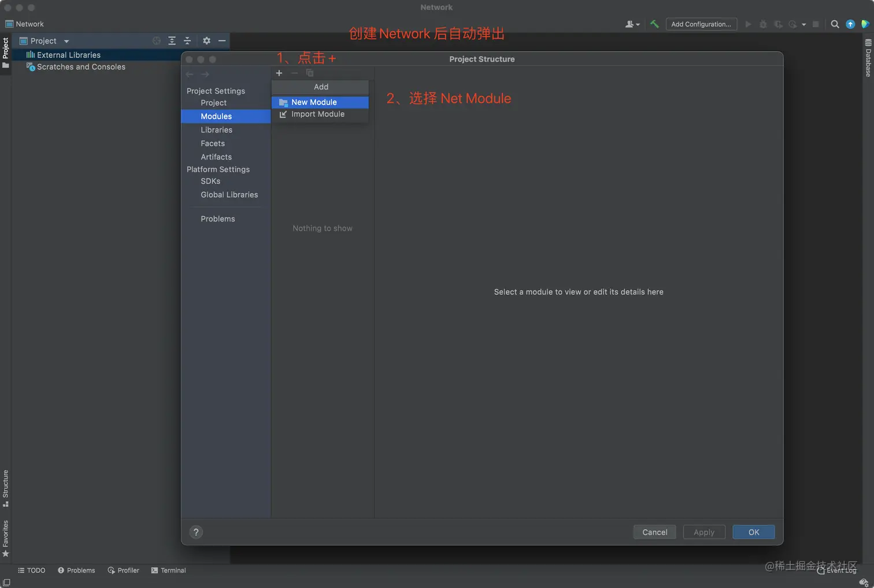Click the IDE update arrow icon
Viewport: 874px width, 588px height.
point(850,24)
